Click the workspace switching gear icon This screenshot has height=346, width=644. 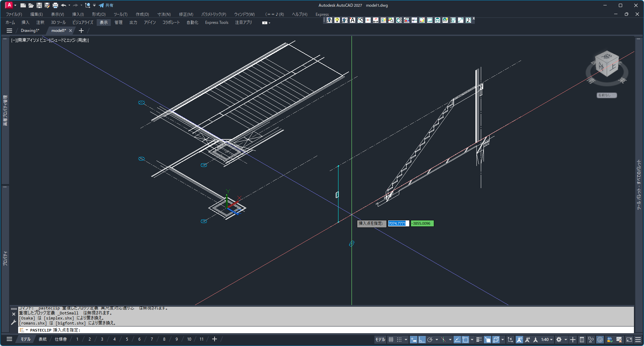coord(559,340)
